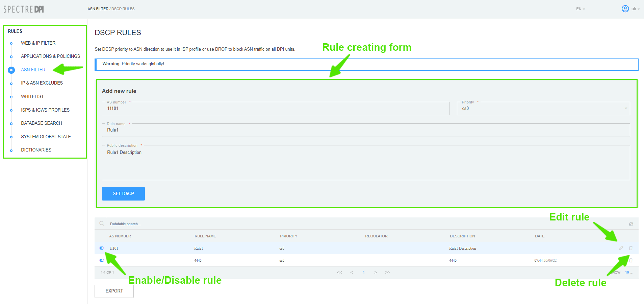Open the EN language selector
The height and width of the screenshot is (304, 644).
tap(580, 9)
